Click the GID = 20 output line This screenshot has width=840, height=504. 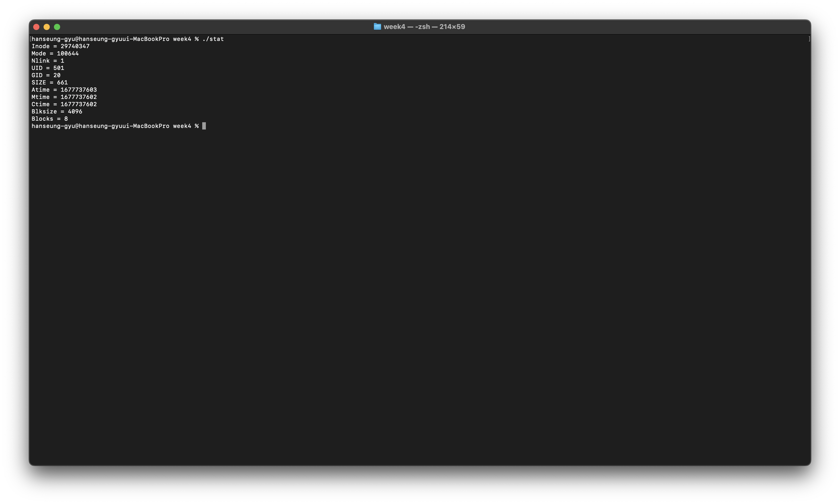(46, 75)
